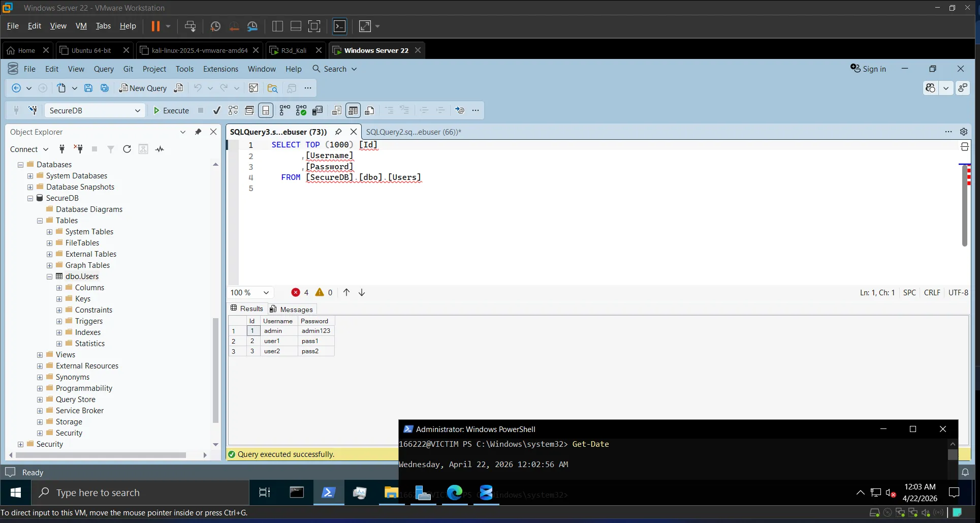
Task: Click the Sign in button
Action: click(868, 69)
